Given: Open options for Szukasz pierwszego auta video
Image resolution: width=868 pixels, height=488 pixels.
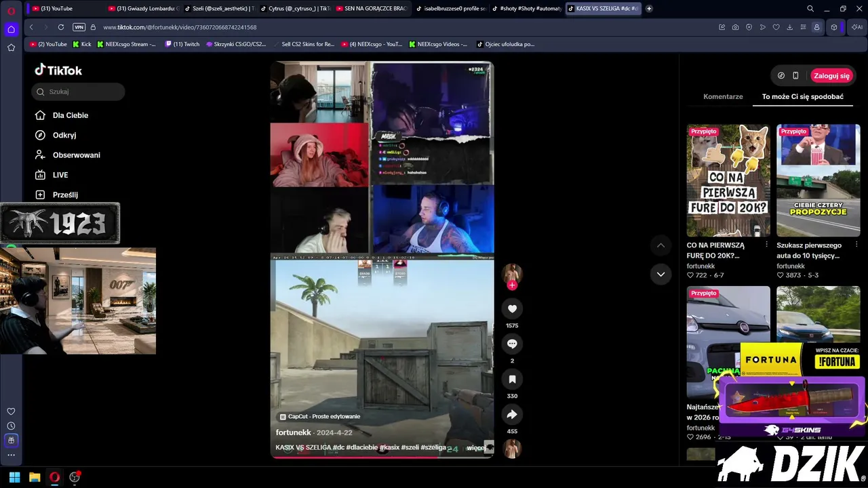Looking at the screenshot, I should coord(856,245).
